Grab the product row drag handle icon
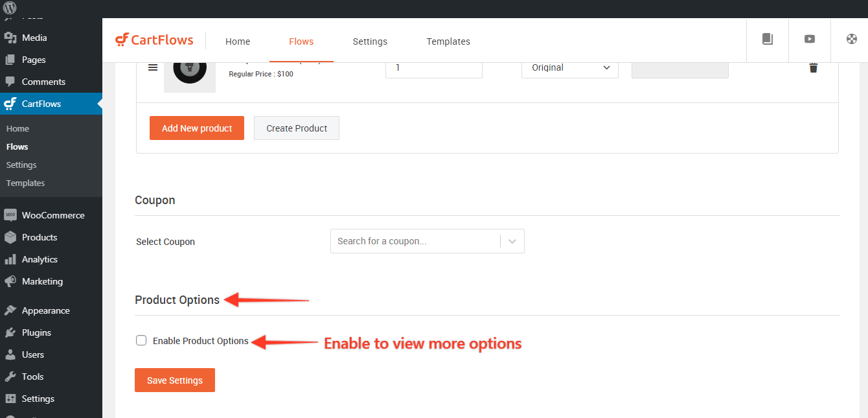The width and height of the screenshot is (868, 418). (153, 67)
